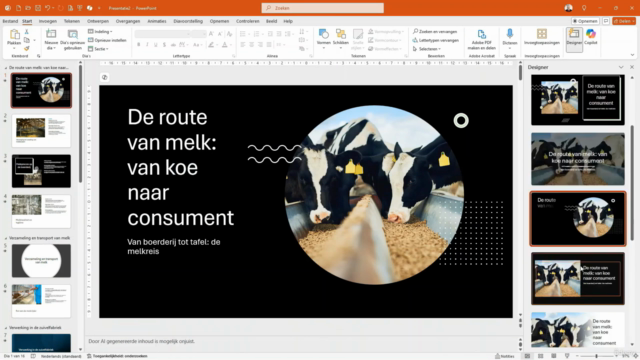This screenshot has width=640, height=360.
Task: Click Adobe PDF maken en delen icon
Action: coord(482,34)
